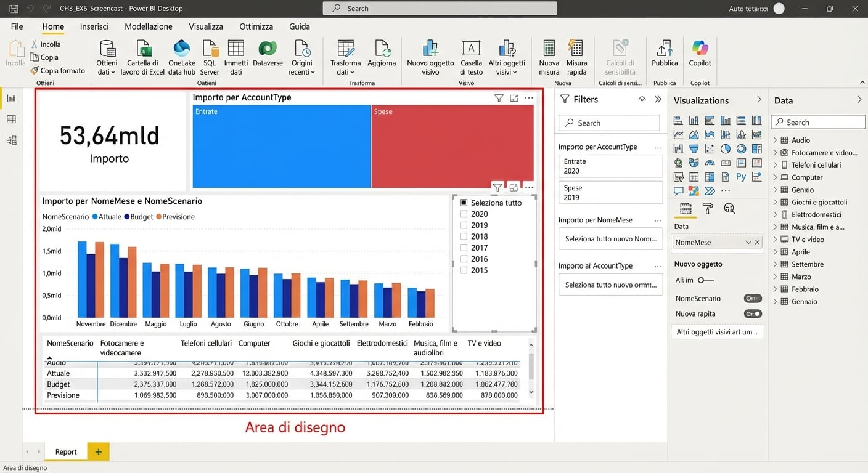Click the Aggiorna refresh icon

382,49
